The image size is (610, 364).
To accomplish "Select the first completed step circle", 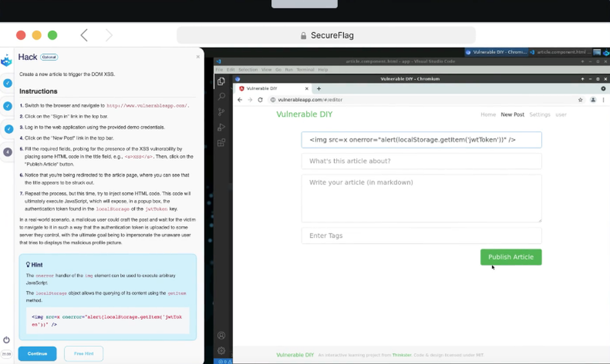I will (7, 83).
